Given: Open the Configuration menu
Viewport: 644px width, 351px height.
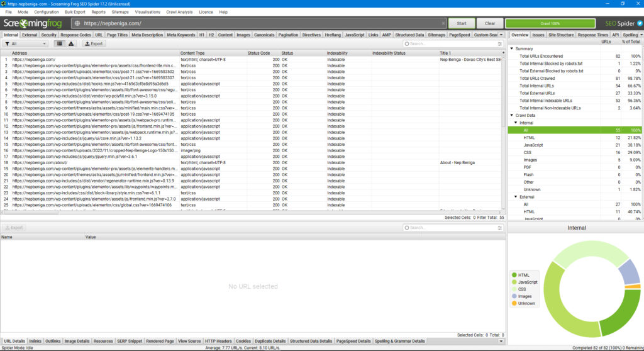Looking at the screenshot, I should point(47,12).
